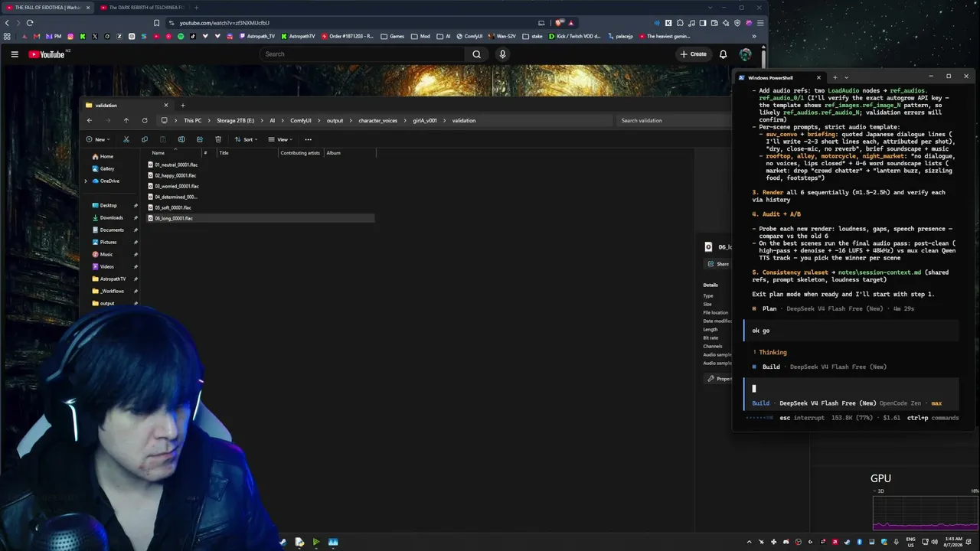Open the New item dropdown in Explorer
The image size is (980, 551).
click(99, 139)
